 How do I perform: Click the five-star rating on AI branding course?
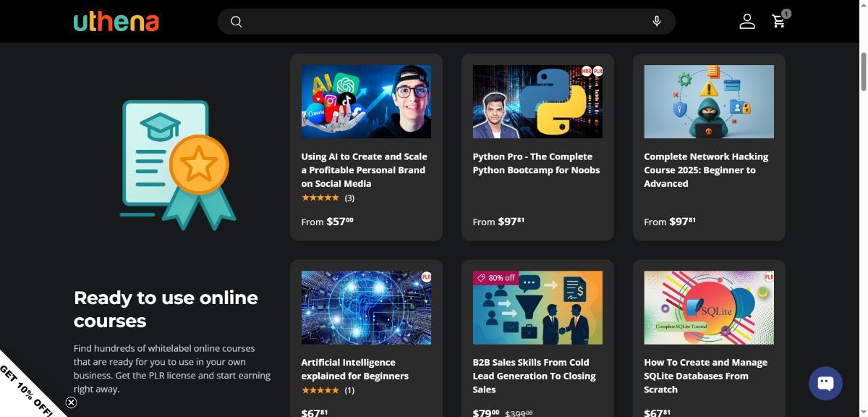(320, 198)
